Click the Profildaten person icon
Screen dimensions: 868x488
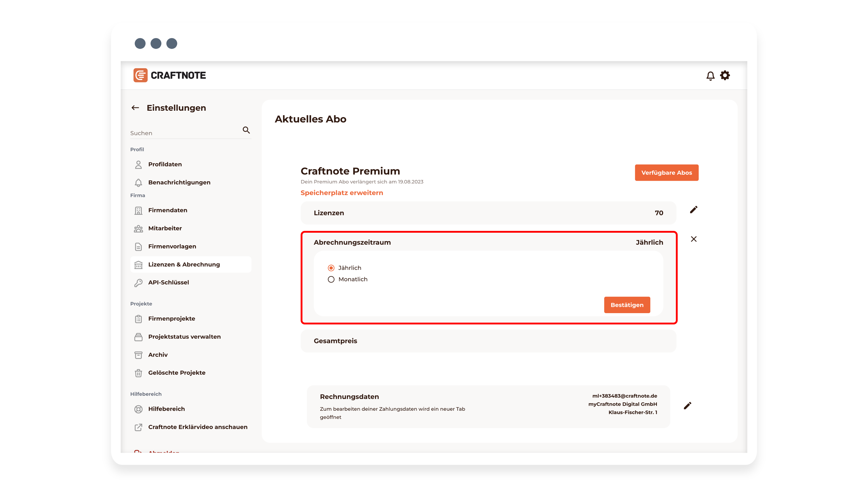point(139,164)
